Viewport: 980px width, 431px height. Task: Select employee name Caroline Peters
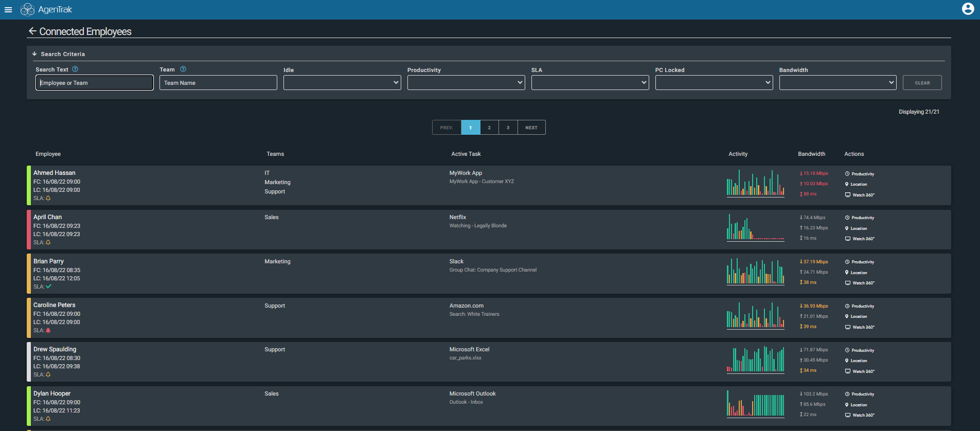(x=55, y=305)
